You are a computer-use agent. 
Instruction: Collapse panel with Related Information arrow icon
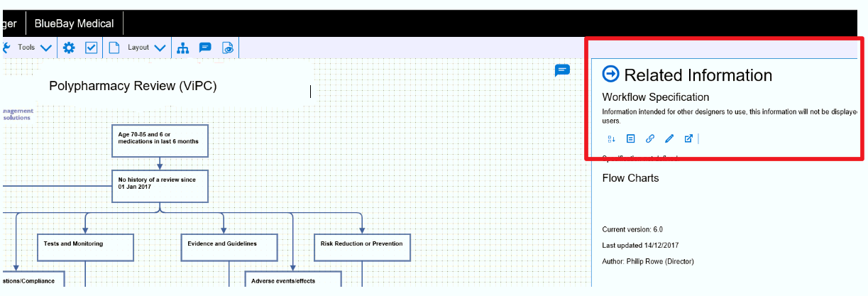click(x=610, y=75)
